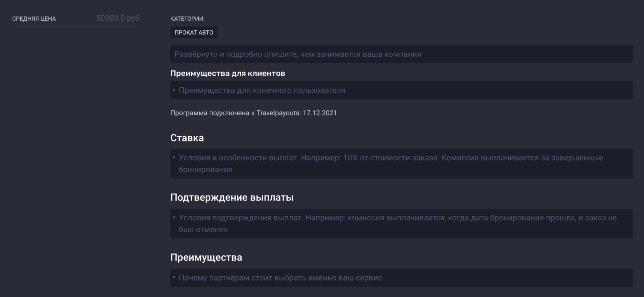Focus the partner advantages input at the bottom
Viewport: 644px width, 297px height.
click(x=401, y=278)
